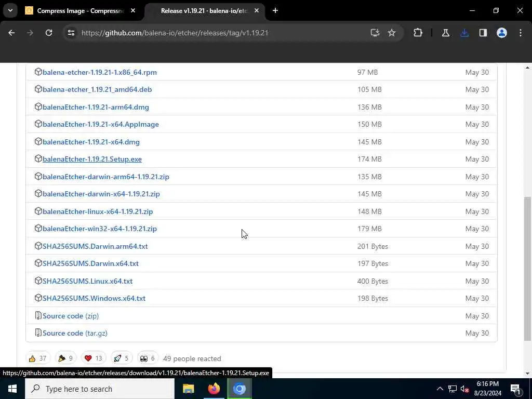Download balenaEtcher-1.19.21.Setup.exe
The width and height of the screenshot is (532, 399).
[92, 159]
